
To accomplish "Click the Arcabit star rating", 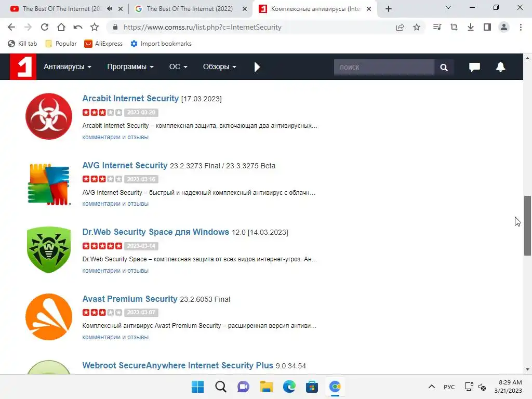I will tap(102, 112).
